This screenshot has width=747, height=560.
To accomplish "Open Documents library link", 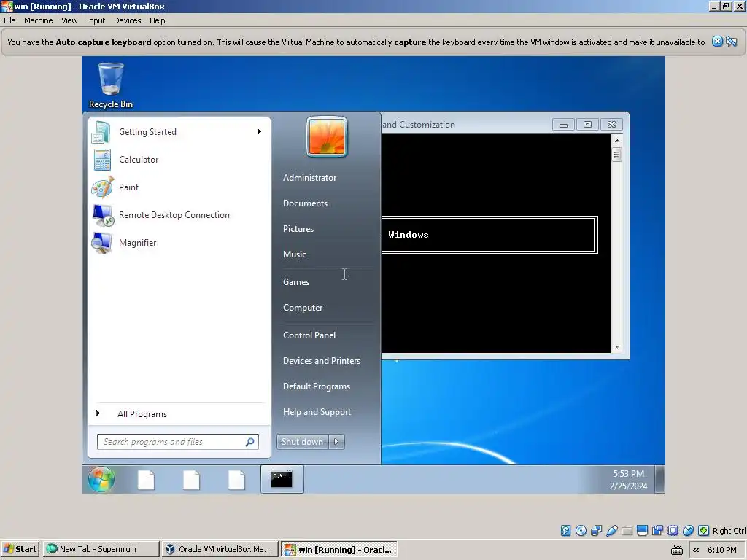I will click(306, 203).
